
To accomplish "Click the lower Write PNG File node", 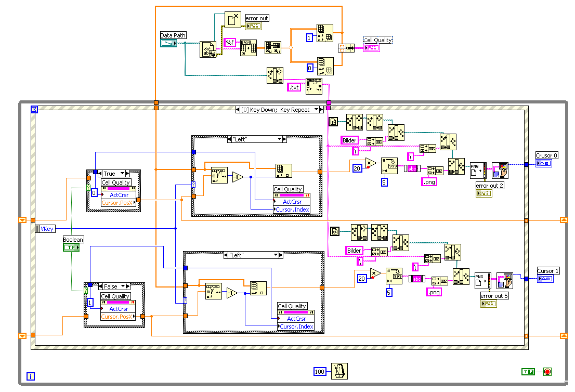I will pyautogui.click(x=482, y=281).
